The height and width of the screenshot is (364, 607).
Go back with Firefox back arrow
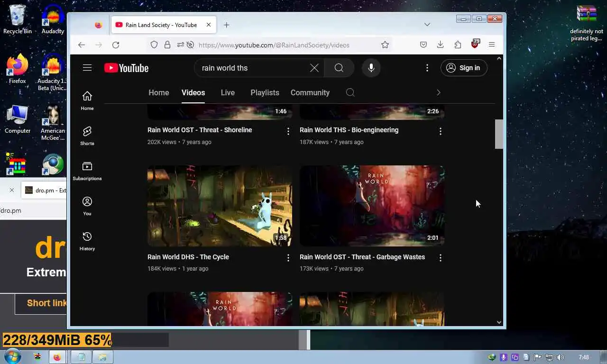click(82, 45)
